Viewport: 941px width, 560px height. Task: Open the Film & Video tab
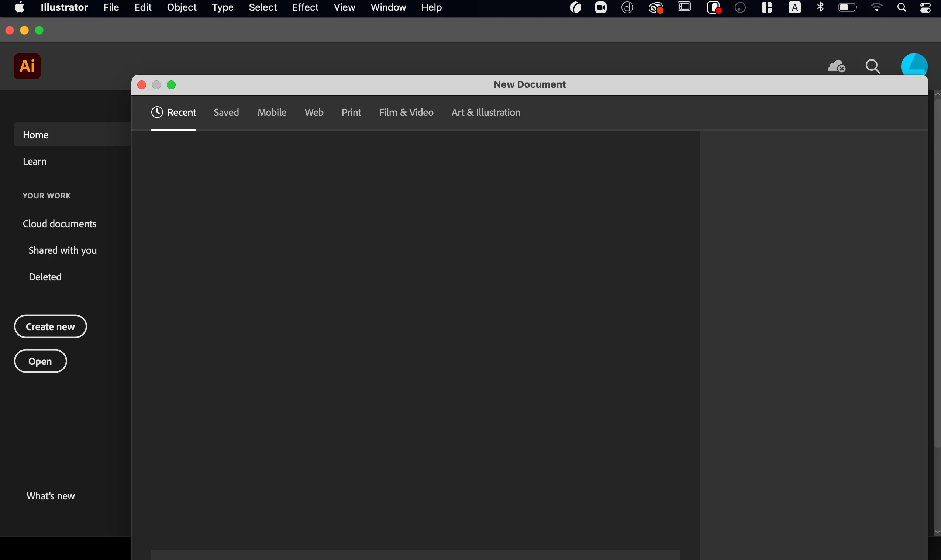[406, 113]
